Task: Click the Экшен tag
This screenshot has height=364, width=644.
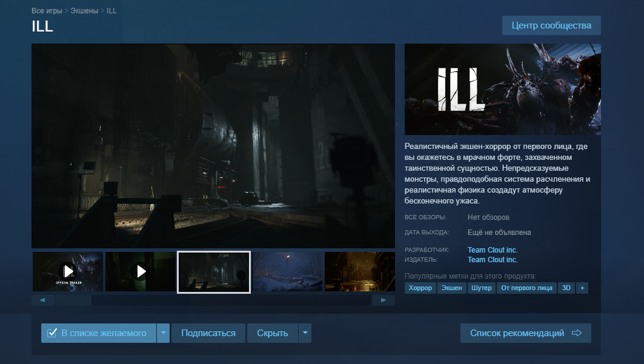Action: (451, 288)
